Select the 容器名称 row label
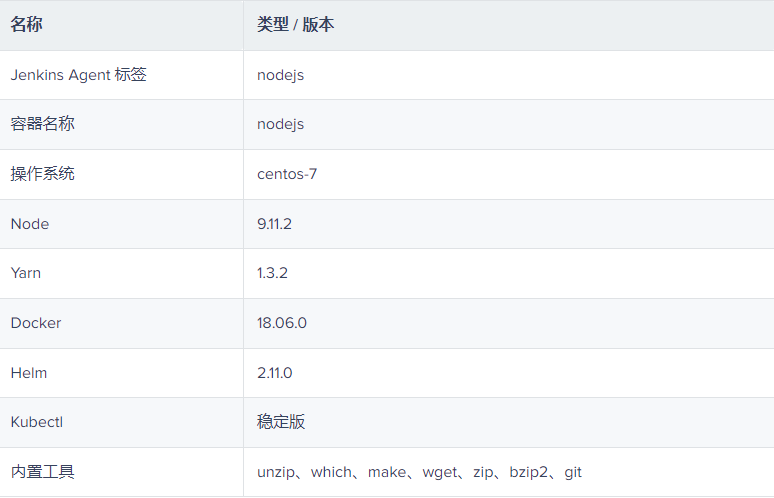This screenshot has height=498, width=774. click(x=42, y=124)
